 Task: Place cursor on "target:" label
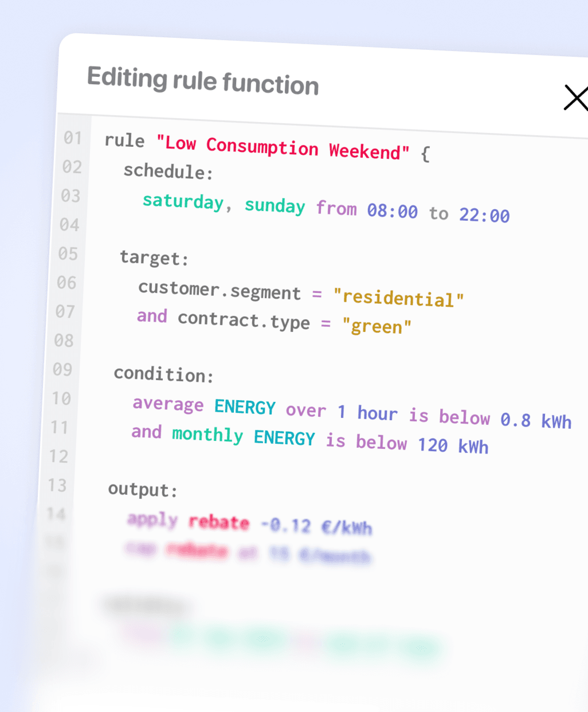tap(154, 258)
